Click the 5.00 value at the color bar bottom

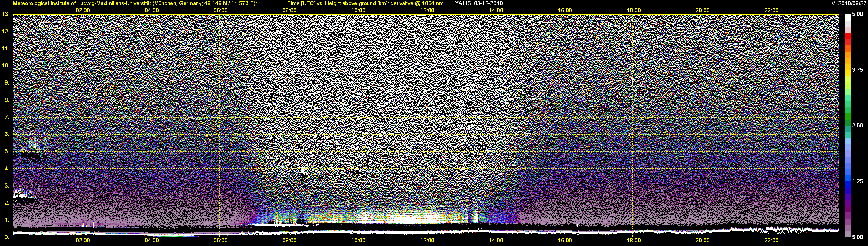click(858, 237)
